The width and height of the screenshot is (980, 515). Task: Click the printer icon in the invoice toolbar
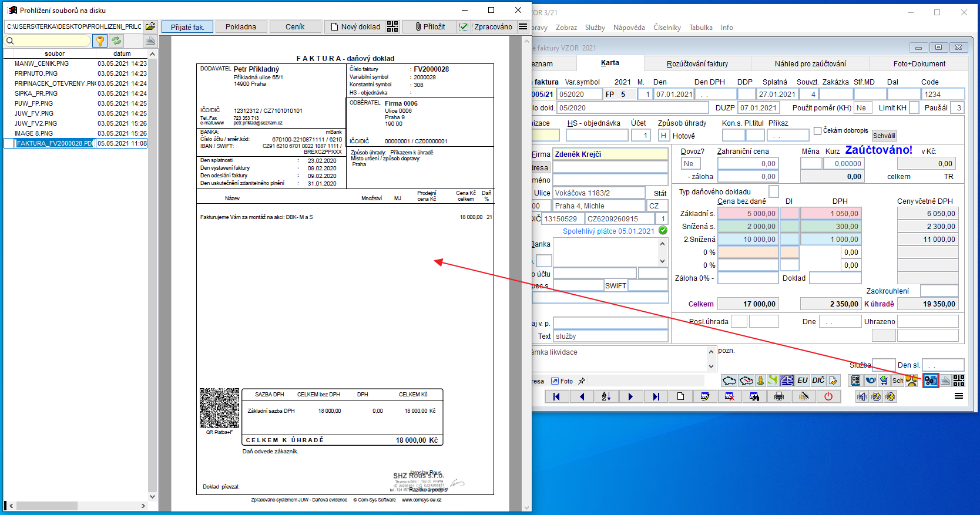(779, 396)
